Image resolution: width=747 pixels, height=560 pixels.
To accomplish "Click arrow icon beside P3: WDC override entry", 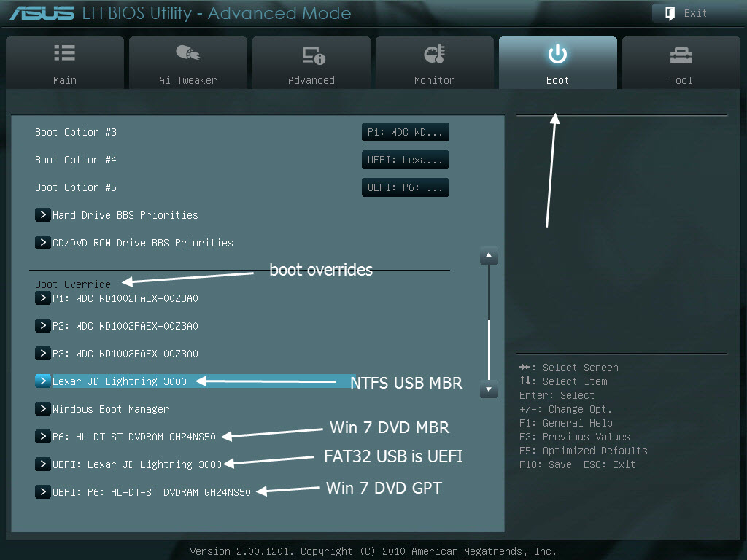I will 43,354.
